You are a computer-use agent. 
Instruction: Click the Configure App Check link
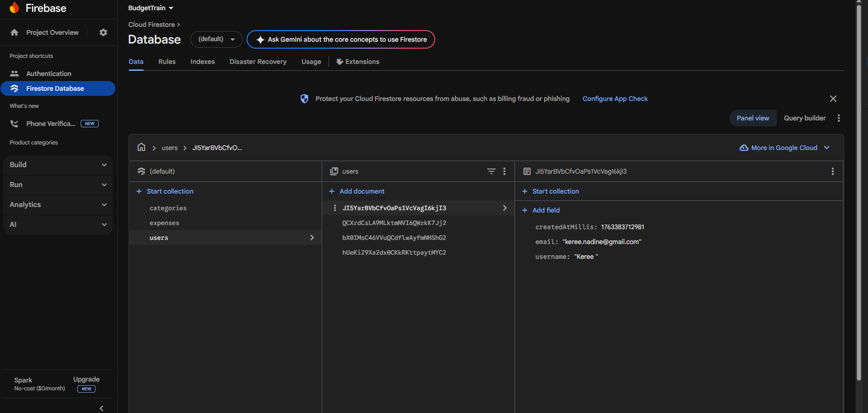click(615, 99)
